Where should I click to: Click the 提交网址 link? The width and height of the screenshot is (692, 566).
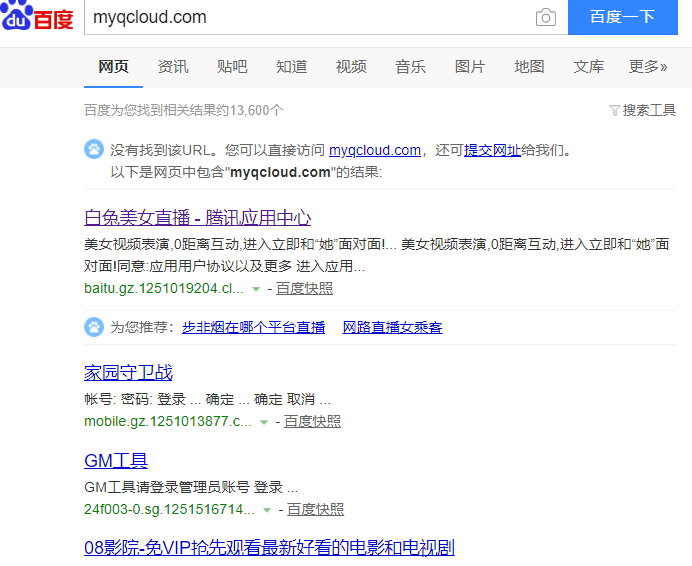pyautogui.click(x=492, y=150)
